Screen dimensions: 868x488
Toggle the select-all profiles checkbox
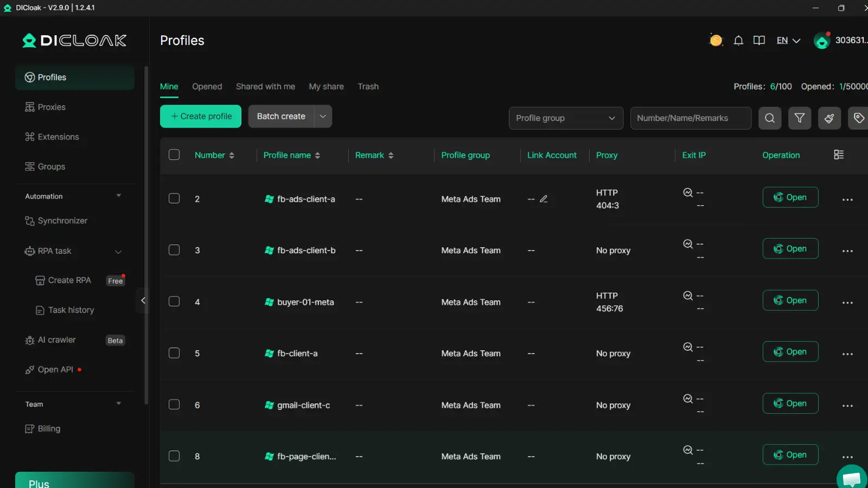coord(174,155)
